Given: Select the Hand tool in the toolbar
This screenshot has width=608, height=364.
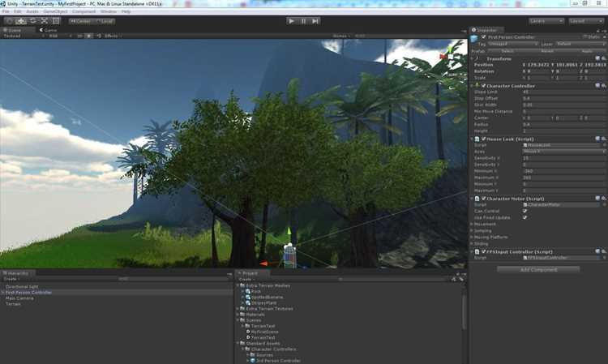Looking at the screenshot, I should pos(10,21).
